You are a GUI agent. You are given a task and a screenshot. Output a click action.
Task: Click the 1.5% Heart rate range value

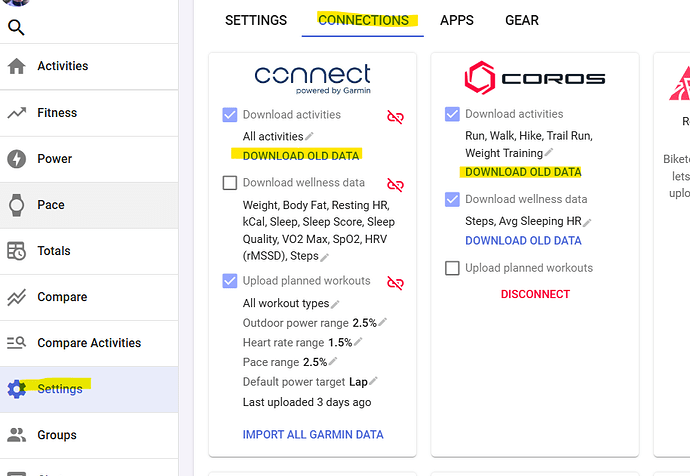(x=340, y=343)
